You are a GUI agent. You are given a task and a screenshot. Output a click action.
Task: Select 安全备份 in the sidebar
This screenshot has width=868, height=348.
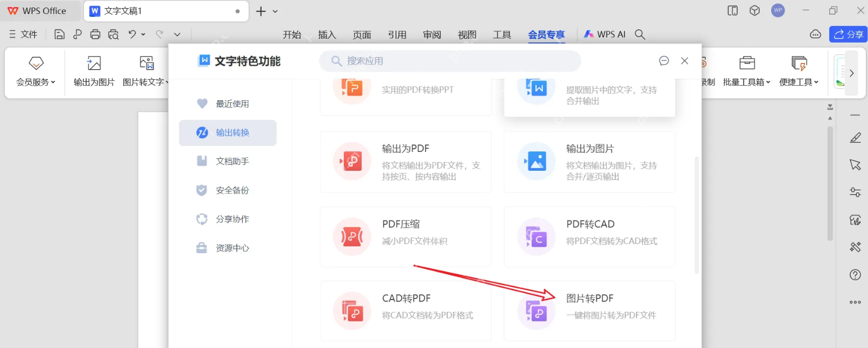click(228, 190)
